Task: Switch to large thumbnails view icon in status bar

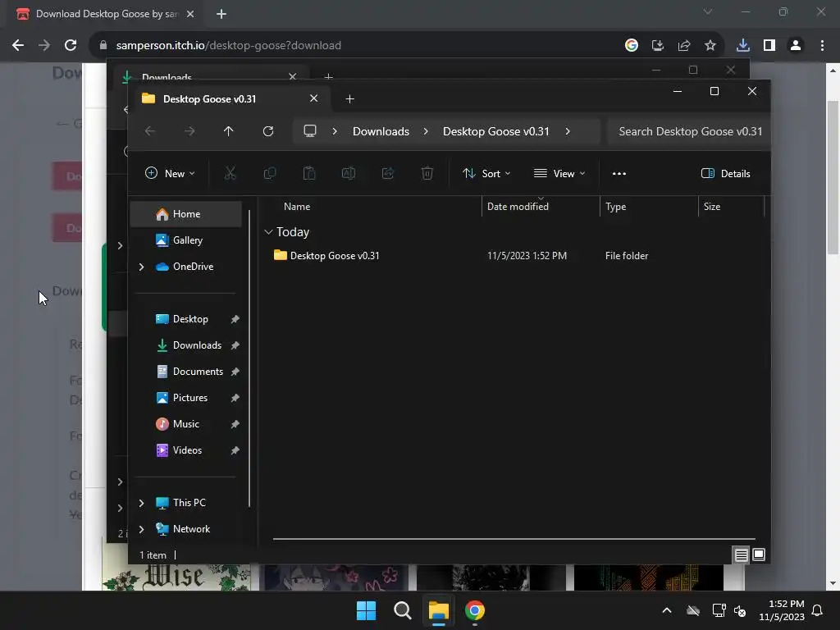Action: click(759, 555)
